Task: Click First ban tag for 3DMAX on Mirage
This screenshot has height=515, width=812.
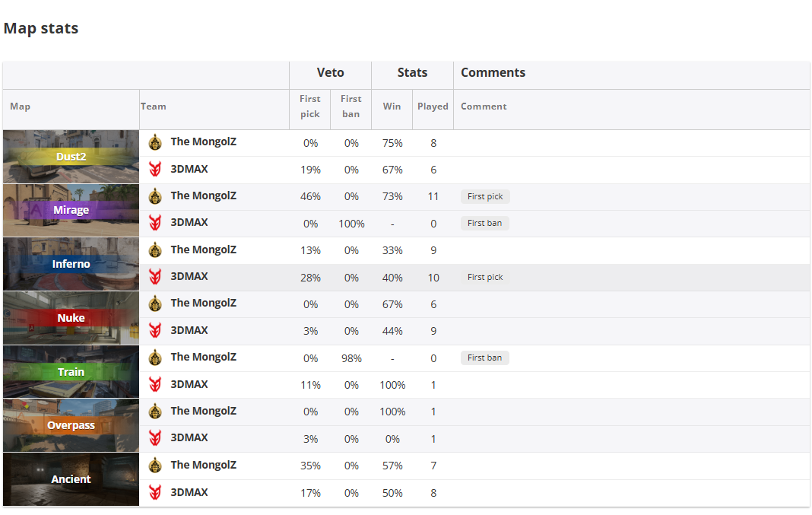Action: (484, 224)
